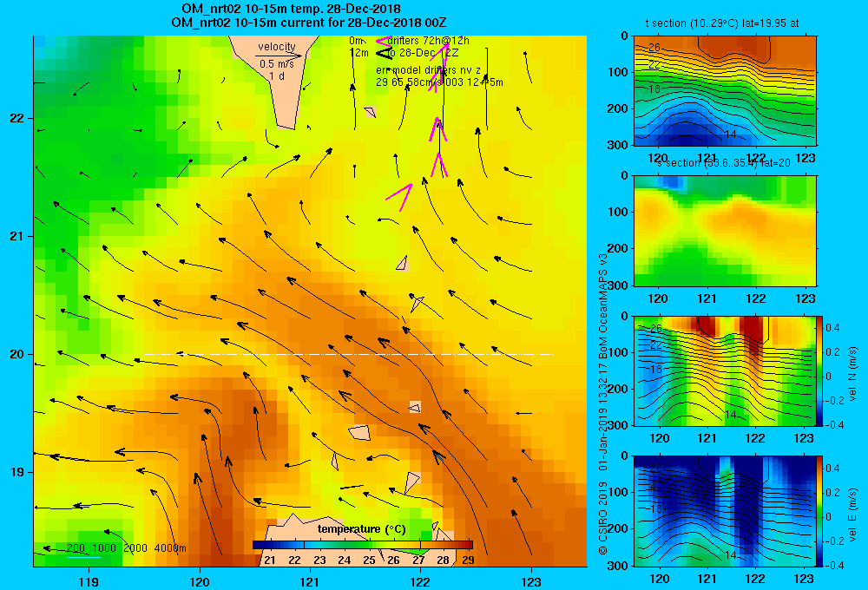This screenshot has height=590, width=868.
Task: Open the northward velocity section panel
Action: pyautogui.click(x=725, y=370)
